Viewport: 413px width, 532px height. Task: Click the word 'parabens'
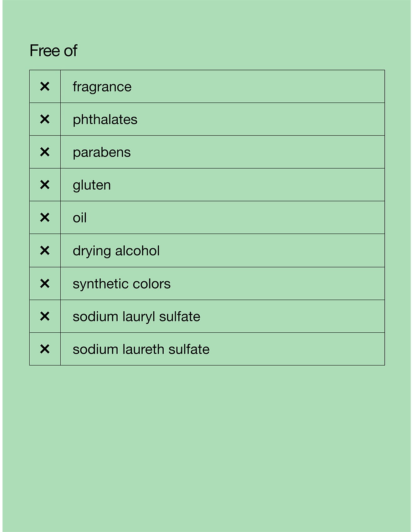102,152
